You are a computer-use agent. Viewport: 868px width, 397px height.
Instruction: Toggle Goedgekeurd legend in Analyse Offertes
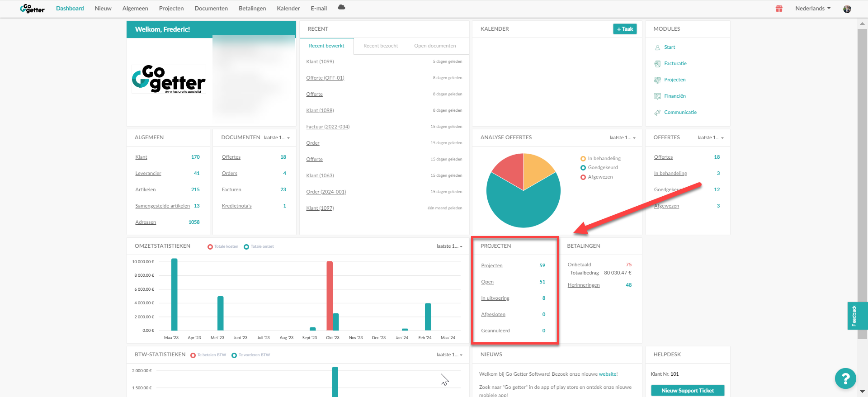(x=599, y=168)
